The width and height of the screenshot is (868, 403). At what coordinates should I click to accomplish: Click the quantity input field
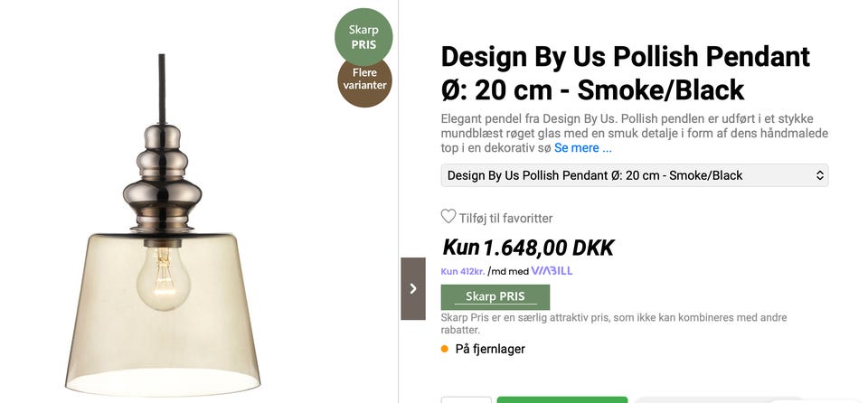pos(466,399)
